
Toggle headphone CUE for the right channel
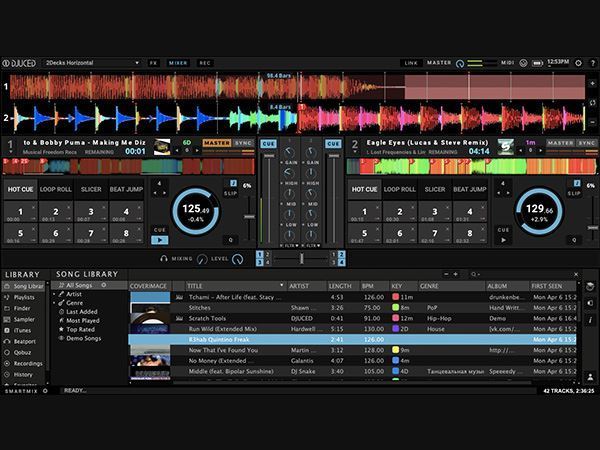[x=333, y=144]
